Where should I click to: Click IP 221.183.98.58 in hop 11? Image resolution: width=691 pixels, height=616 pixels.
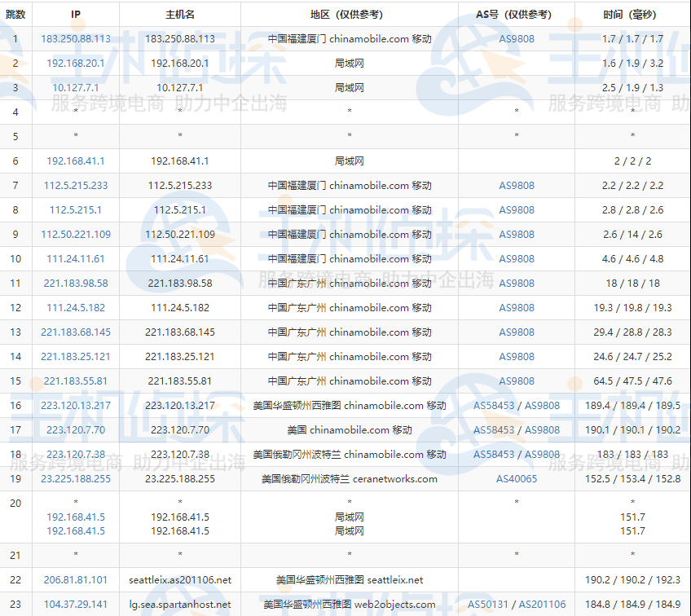(75, 283)
